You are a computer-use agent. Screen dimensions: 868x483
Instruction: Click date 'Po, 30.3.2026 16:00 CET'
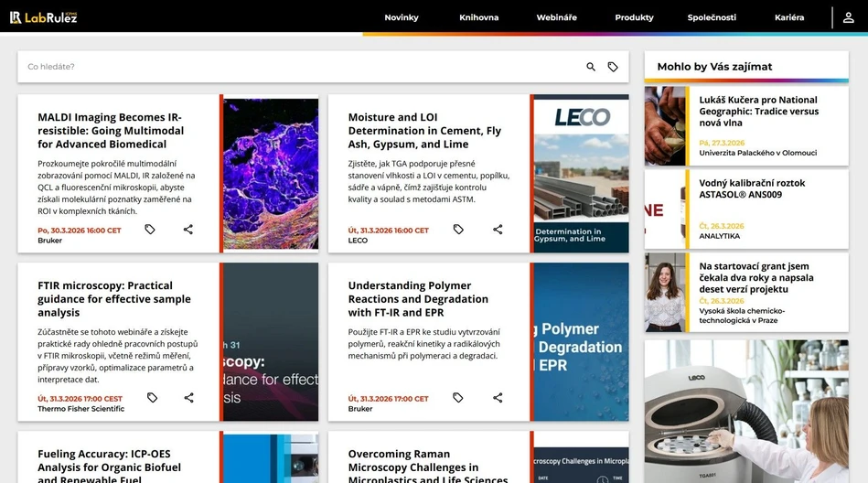[x=80, y=231]
